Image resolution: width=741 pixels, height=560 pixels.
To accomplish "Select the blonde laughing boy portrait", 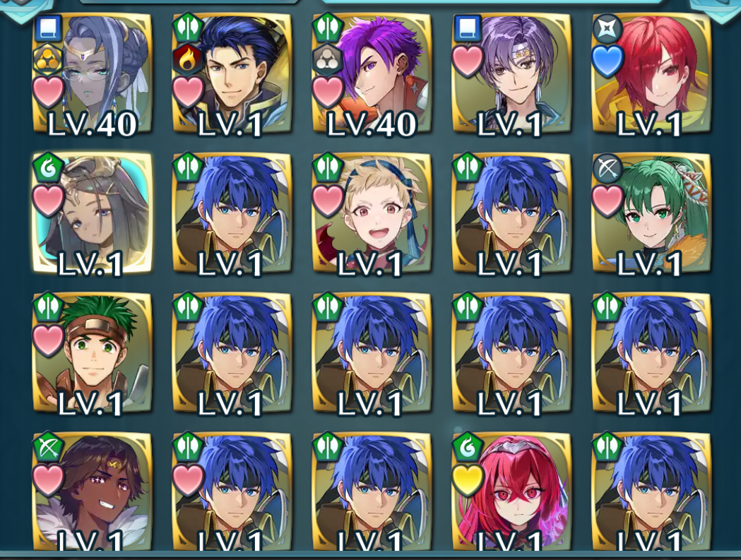I will point(372,213).
